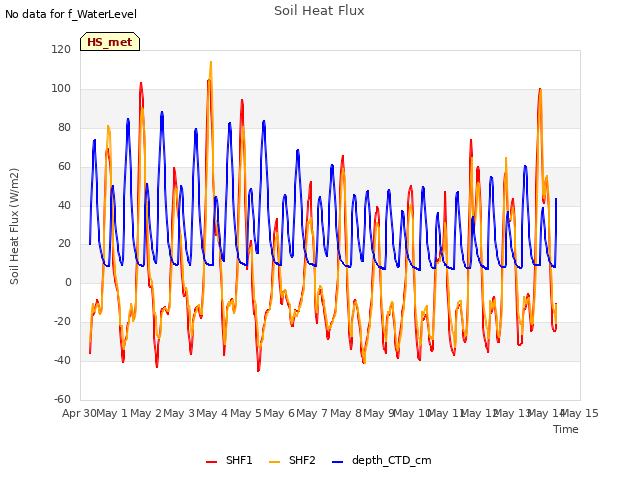640x480 pixels.
Task: Click the May 1 x-axis tick label
Action: [x=113, y=413]
